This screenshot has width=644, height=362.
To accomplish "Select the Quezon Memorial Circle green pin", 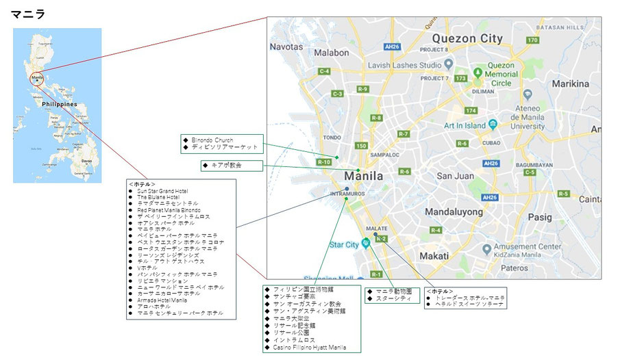I will pyautogui.click(x=478, y=73).
